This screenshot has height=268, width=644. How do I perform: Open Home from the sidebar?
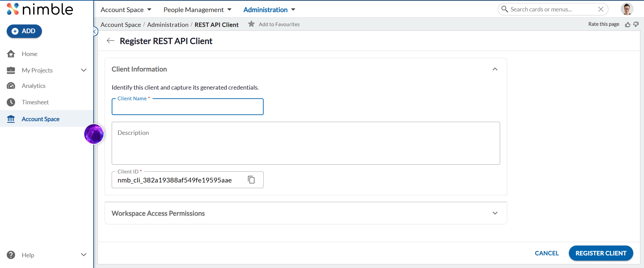[30, 54]
